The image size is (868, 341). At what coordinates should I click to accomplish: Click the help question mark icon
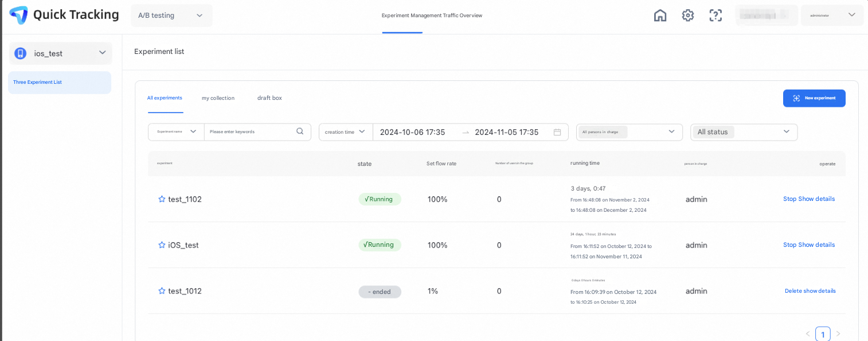coord(715,15)
